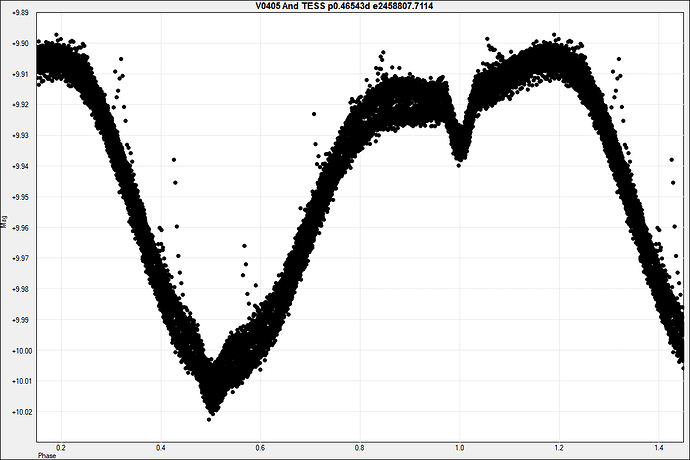690x460 pixels.
Task: Click the chart title V0405 And TESS
Action: coord(345,6)
